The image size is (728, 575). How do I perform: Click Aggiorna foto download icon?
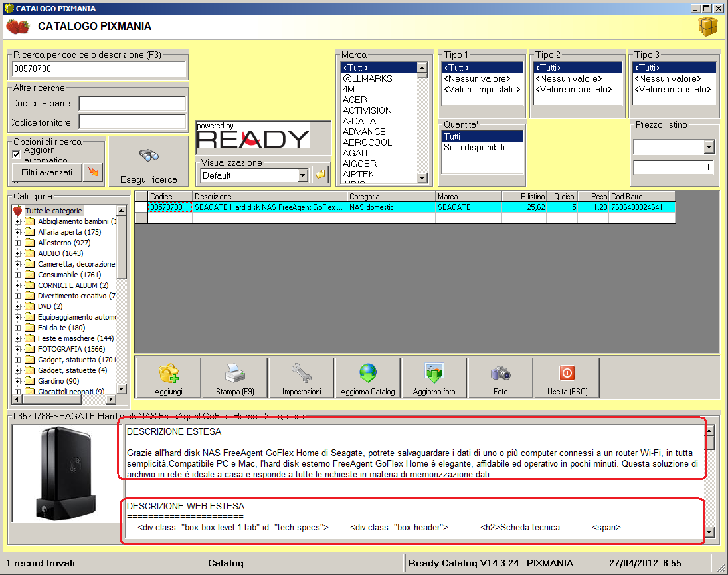pyautogui.click(x=434, y=378)
